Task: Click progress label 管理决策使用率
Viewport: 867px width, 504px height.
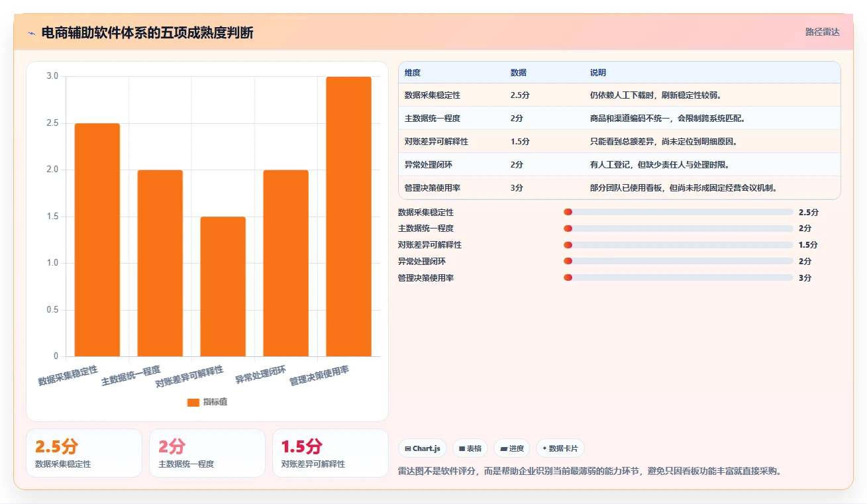Action: click(x=426, y=278)
